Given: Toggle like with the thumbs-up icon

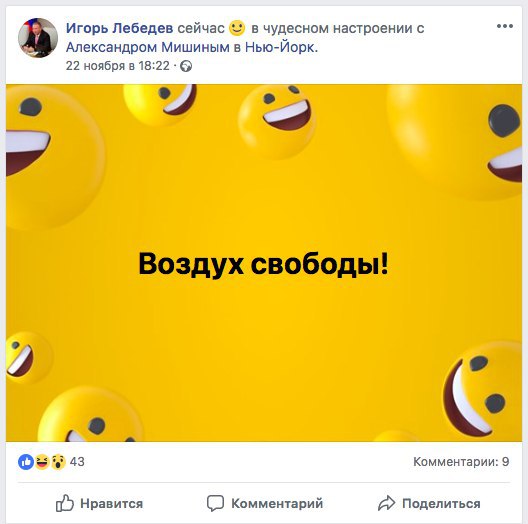Looking at the screenshot, I should (64, 503).
